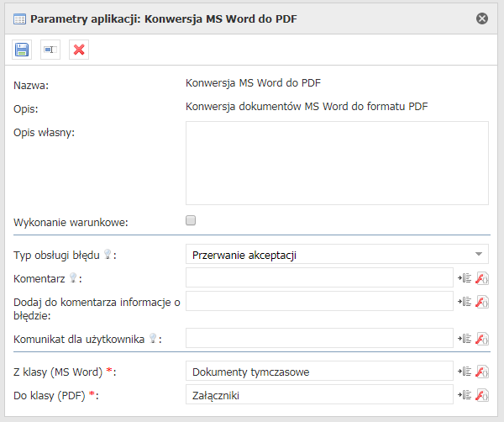The width and height of the screenshot is (504, 422).
Task: Close the Parametry aplikacji dialog
Action: pos(482,18)
